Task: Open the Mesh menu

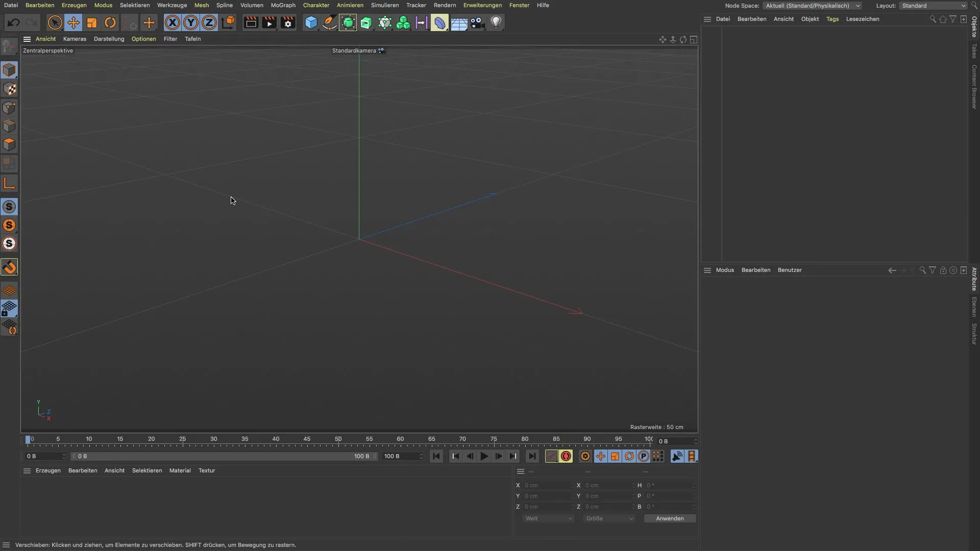Action: tap(202, 5)
